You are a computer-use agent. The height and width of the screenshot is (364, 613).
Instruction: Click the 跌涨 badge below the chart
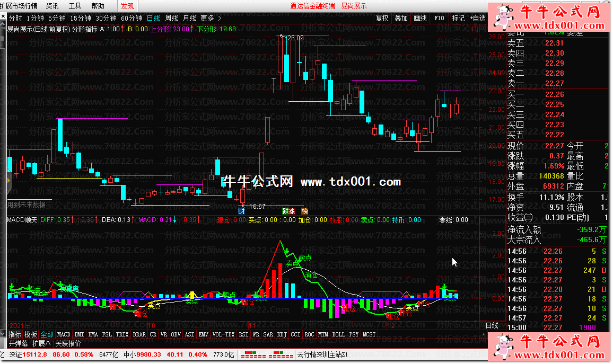point(289,211)
